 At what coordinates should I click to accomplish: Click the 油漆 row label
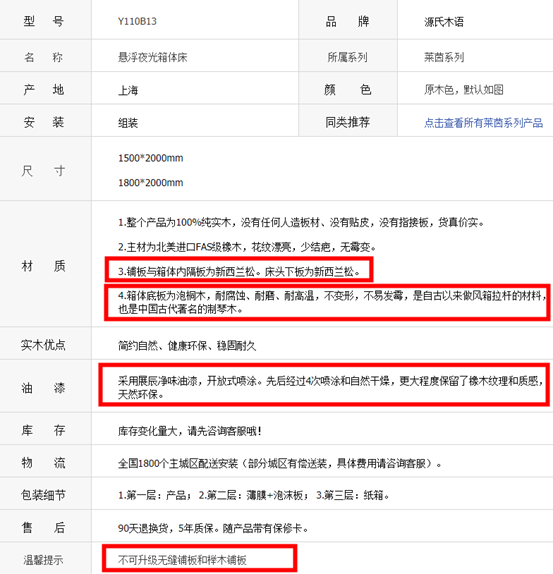[44, 388]
